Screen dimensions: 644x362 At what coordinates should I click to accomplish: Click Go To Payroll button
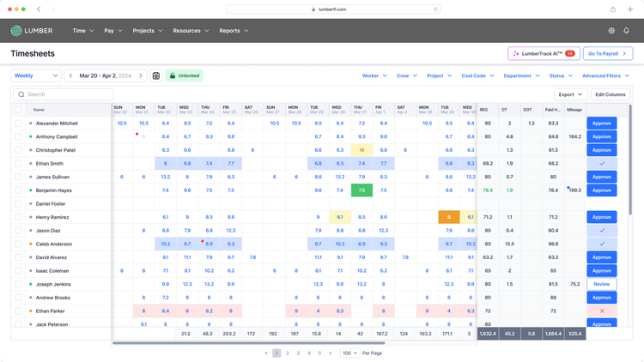(608, 53)
